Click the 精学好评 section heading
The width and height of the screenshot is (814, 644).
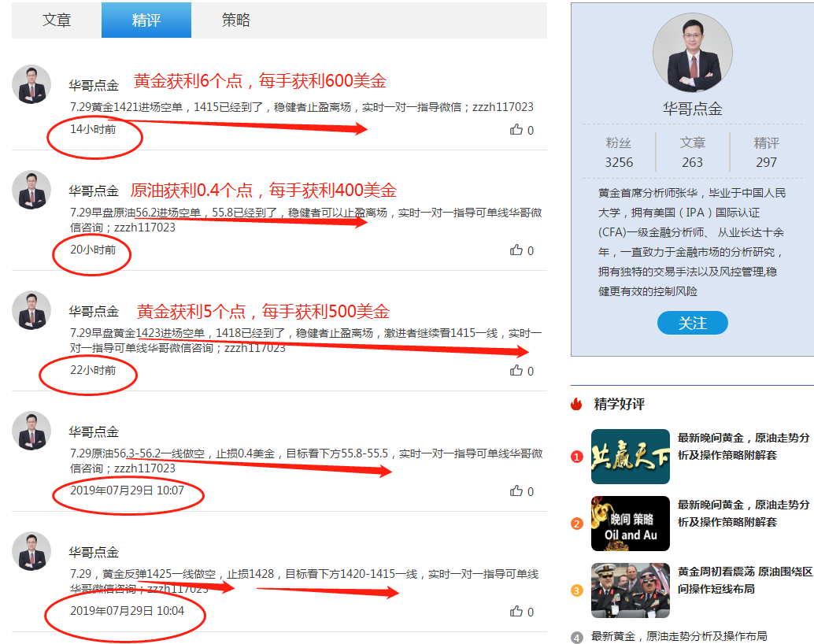click(x=620, y=404)
